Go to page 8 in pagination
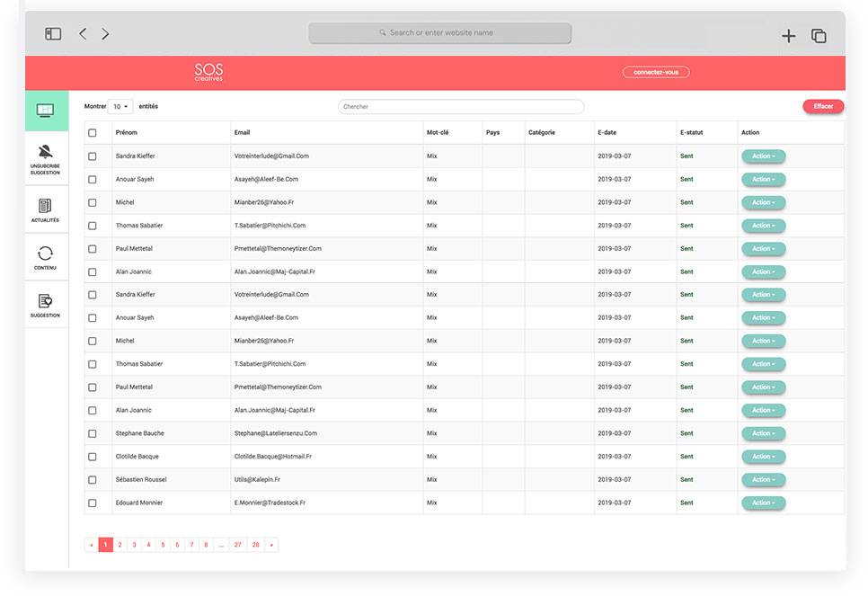868x596 pixels. [x=206, y=545]
